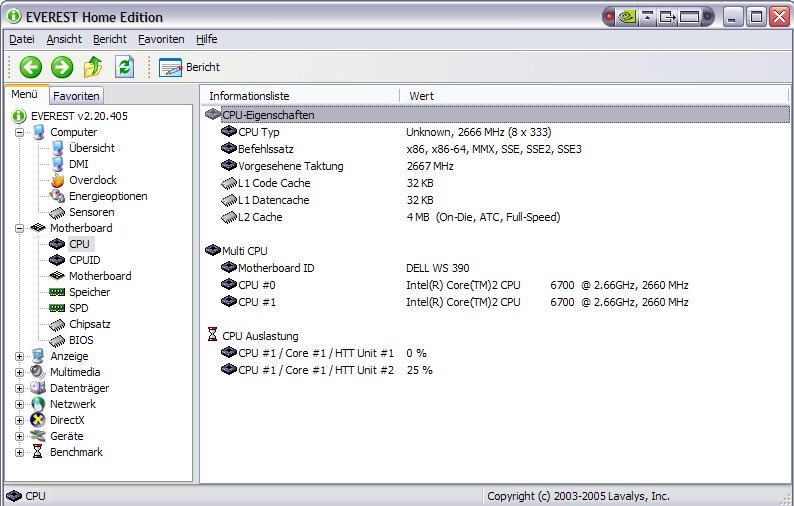Screen dimensions: 794x506
Task: Switch to the Favoriten tab
Action: (76, 96)
